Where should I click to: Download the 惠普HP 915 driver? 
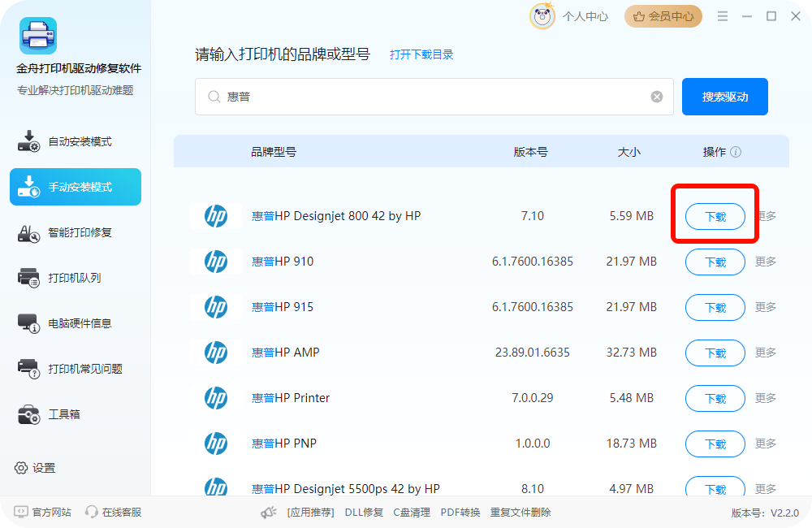(x=715, y=308)
